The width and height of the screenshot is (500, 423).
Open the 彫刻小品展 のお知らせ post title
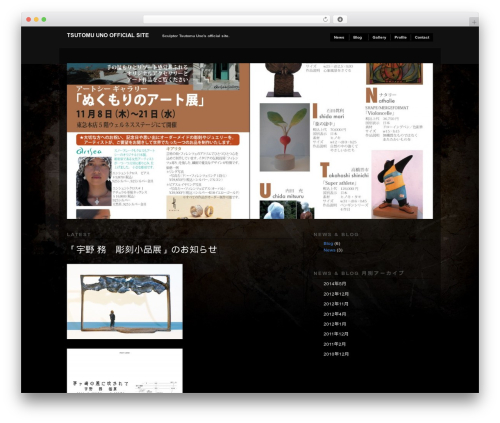point(142,249)
